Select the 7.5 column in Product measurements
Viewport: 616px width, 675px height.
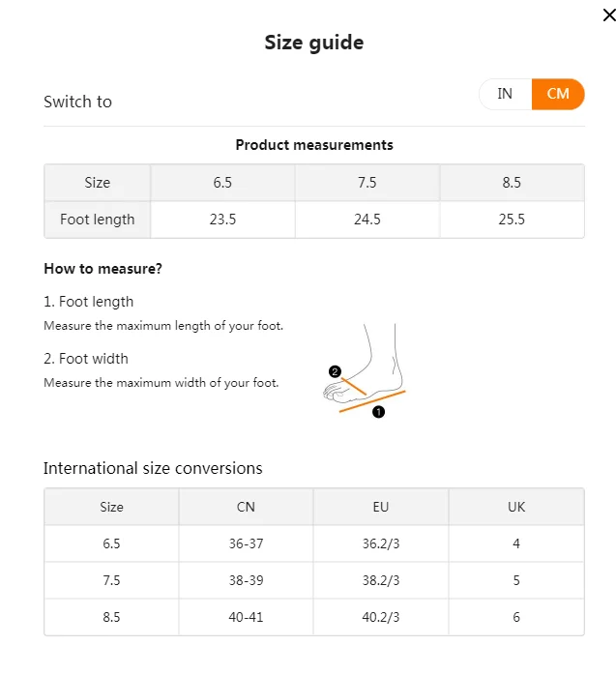click(x=367, y=183)
